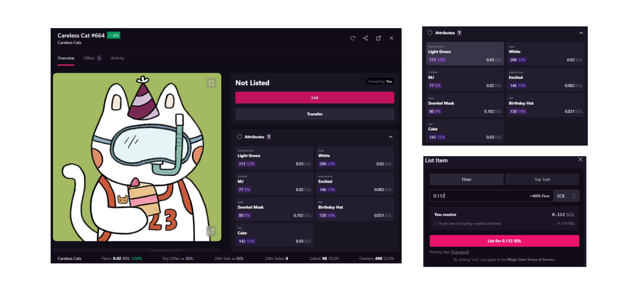Refresh the Careless Cat #664 metadata
644x293 pixels.
(x=353, y=38)
